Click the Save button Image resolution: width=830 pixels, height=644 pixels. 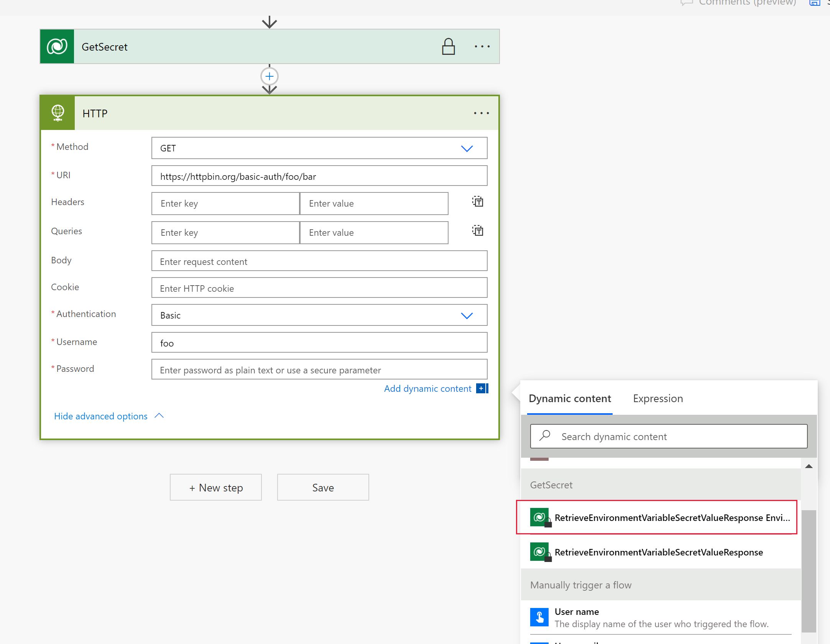[x=323, y=486]
